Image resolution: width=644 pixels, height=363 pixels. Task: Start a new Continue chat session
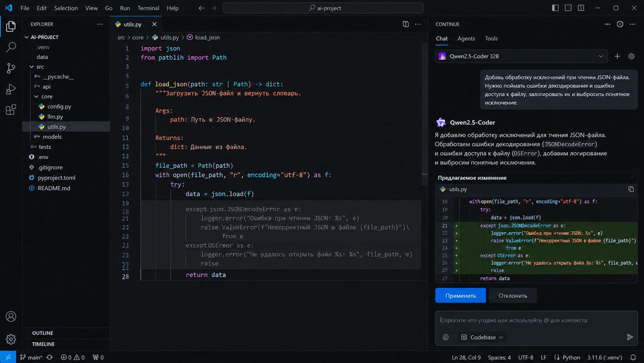click(617, 56)
